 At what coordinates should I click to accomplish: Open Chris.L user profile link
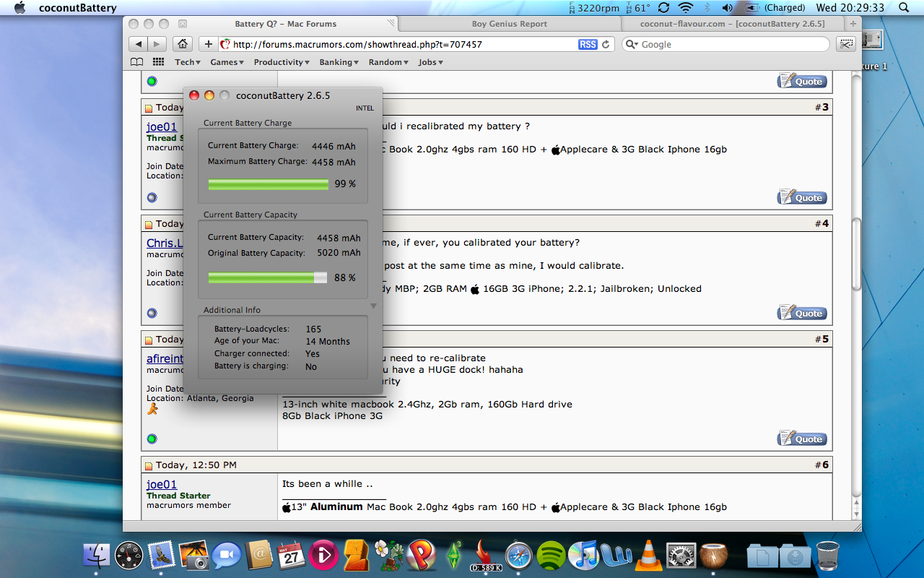(x=165, y=243)
